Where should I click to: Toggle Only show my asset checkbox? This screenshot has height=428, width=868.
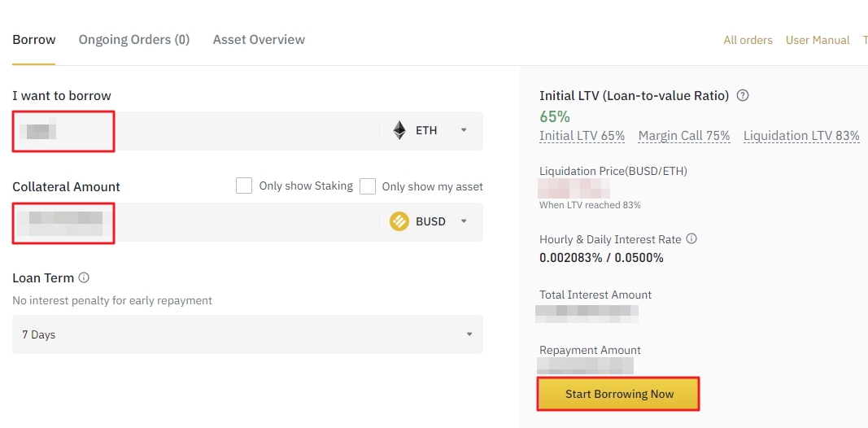368,186
